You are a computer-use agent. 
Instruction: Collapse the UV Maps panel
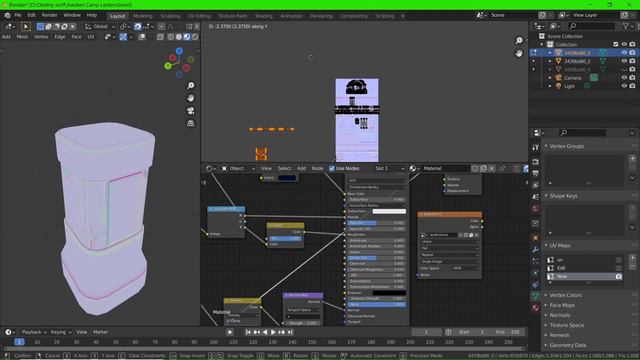546,245
